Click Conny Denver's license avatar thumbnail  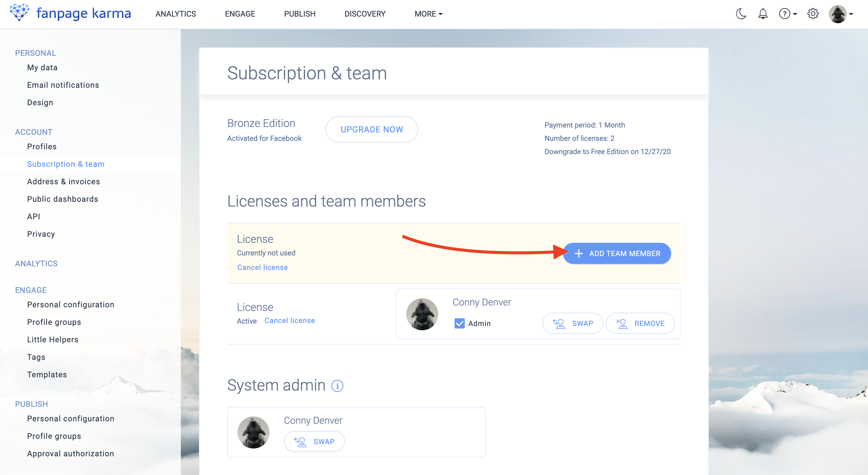pos(422,314)
